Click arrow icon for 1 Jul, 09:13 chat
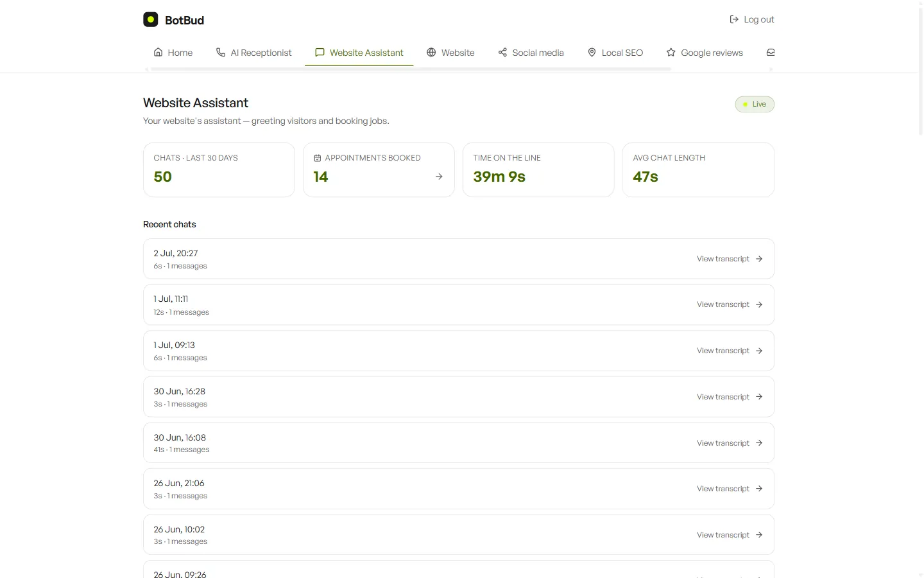 (759, 351)
